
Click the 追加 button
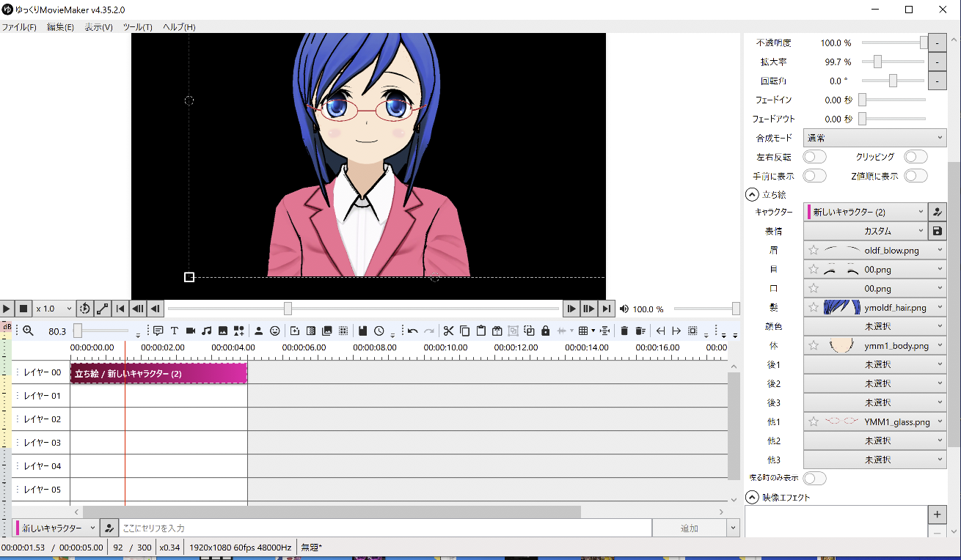(689, 528)
